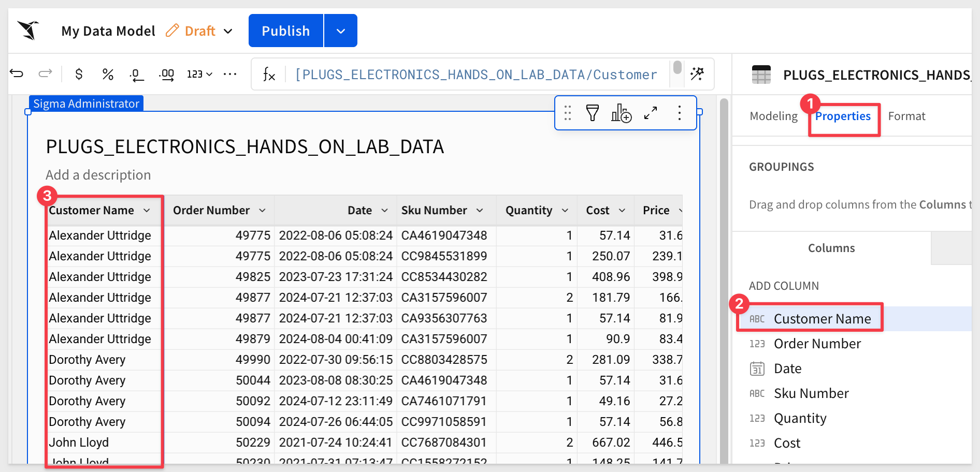Click the fx formula icon

point(269,75)
